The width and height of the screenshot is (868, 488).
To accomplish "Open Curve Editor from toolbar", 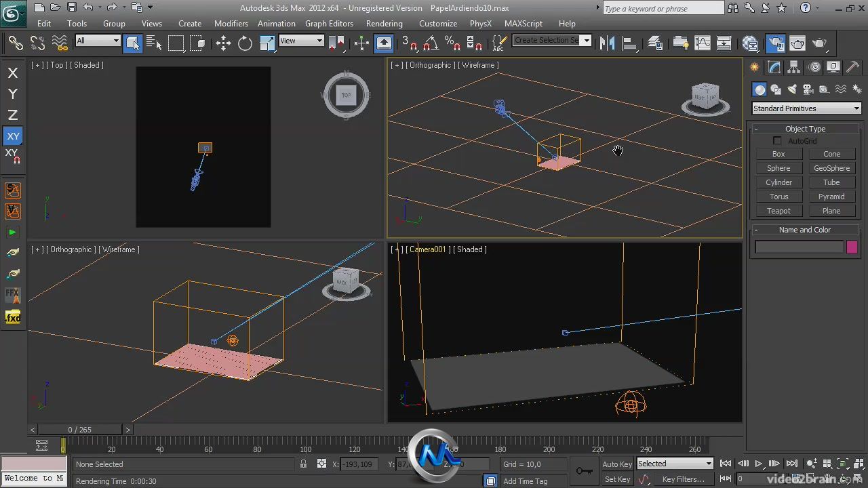I will click(703, 43).
